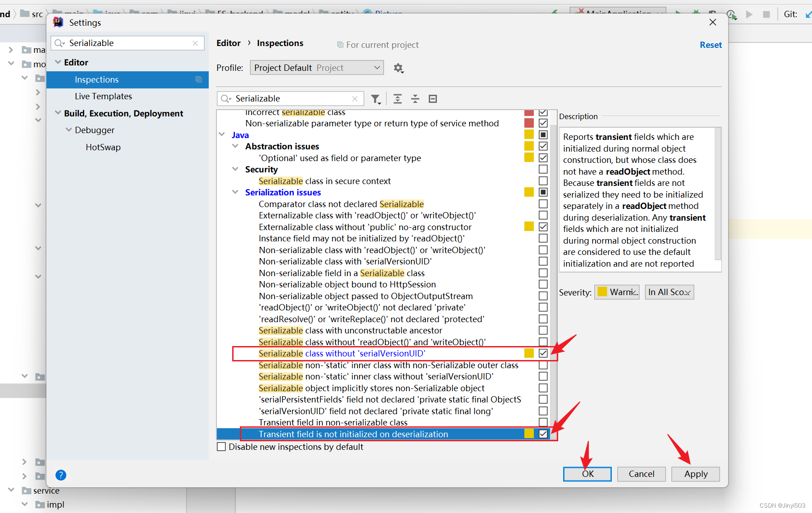Click the yellow severity swatch of Java group
Image resolution: width=812 pixels, height=513 pixels.
tap(529, 134)
